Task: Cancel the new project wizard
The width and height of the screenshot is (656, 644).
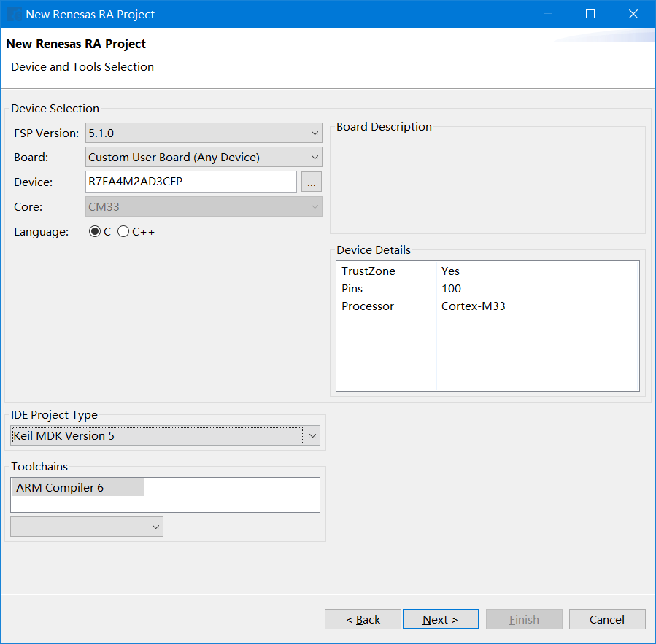Action: [x=607, y=619]
